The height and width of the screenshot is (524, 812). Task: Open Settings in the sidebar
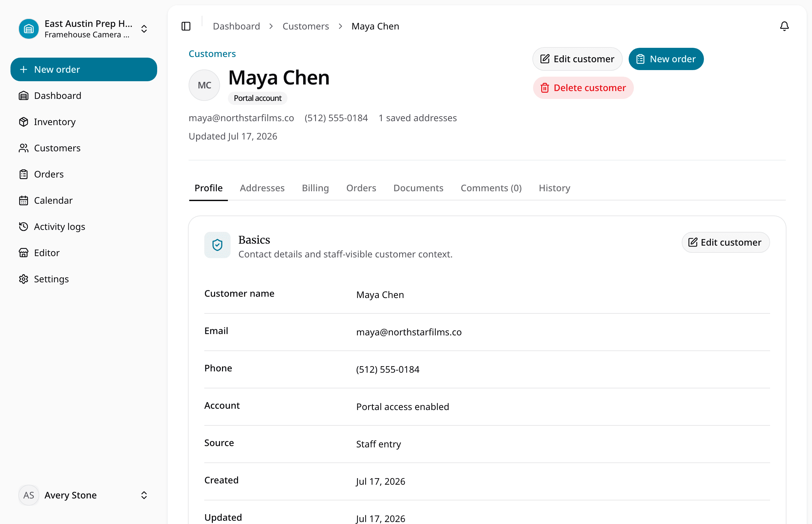pos(84,279)
